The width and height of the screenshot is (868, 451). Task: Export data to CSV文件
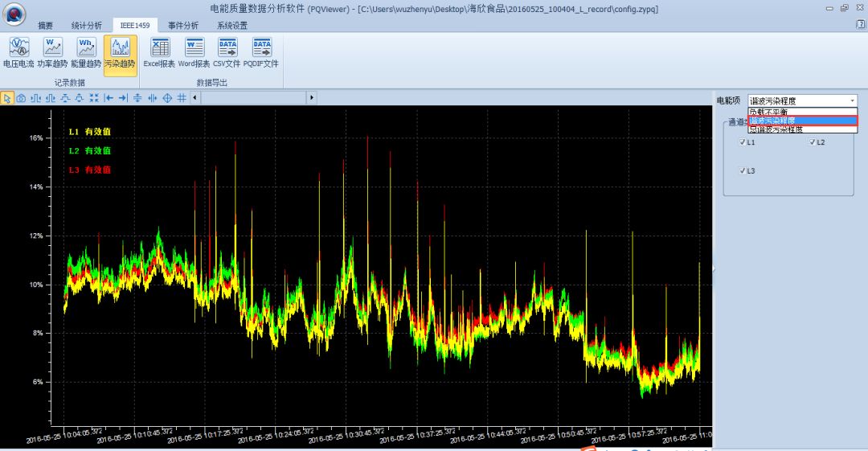tap(227, 53)
